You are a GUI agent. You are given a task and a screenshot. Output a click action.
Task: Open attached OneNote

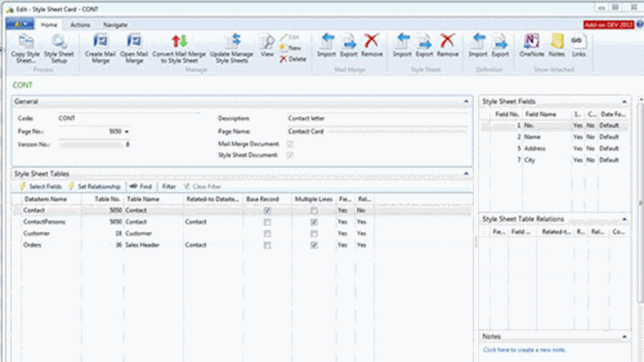(x=532, y=45)
